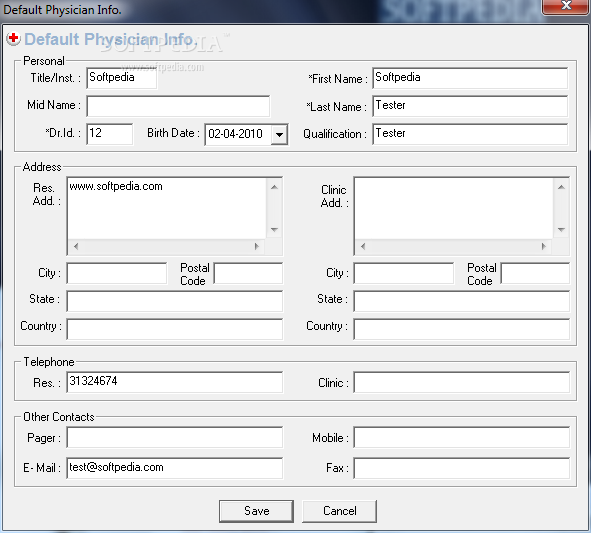This screenshot has height=533, width=591.
Task: Click the 'Qualification :' label
Action: pyautogui.click(x=335, y=134)
